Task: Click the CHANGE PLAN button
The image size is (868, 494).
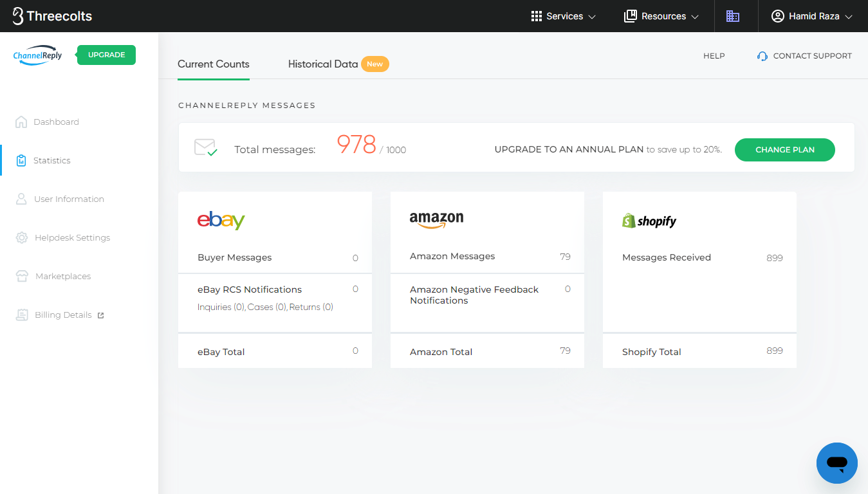Action: [x=785, y=149]
